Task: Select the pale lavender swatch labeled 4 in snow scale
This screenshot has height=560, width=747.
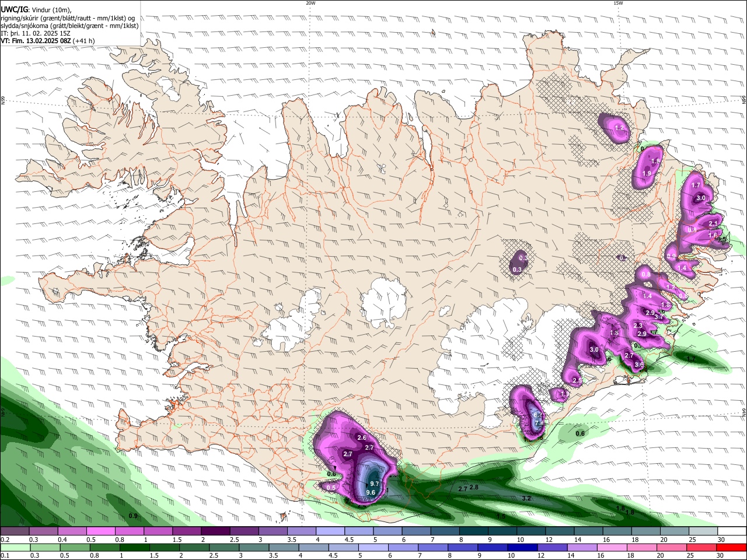Action: click(330, 531)
